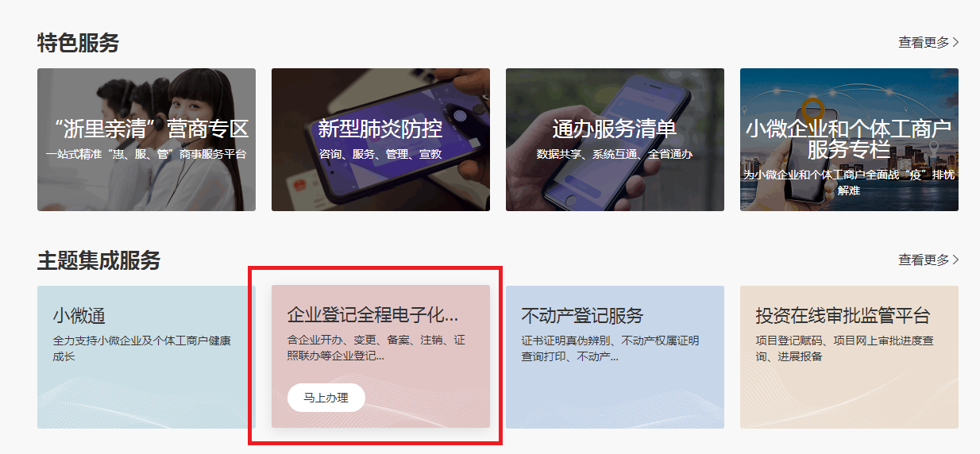Image resolution: width=980 pixels, height=454 pixels.
Task: Open the 小微企业和个体工商户服务专栏 banner
Action: (x=849, y=140)
